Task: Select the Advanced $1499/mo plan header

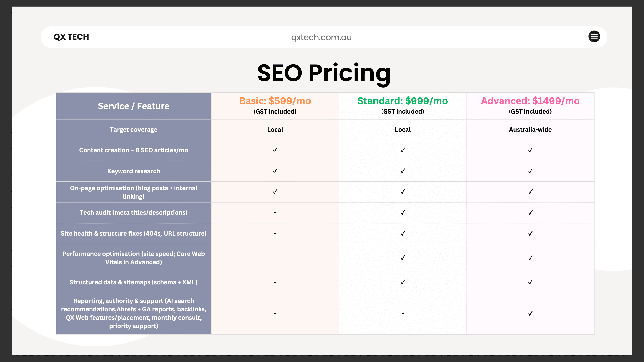Action: click(530, 101)
